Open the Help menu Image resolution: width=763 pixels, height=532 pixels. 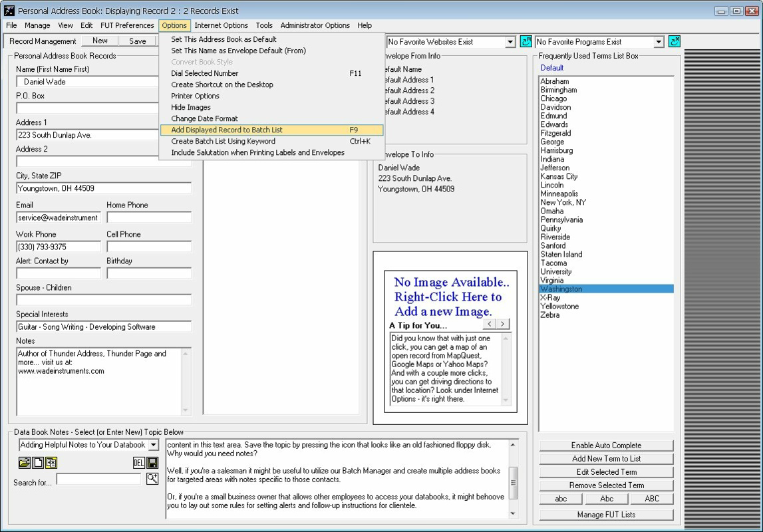point(365,25)
